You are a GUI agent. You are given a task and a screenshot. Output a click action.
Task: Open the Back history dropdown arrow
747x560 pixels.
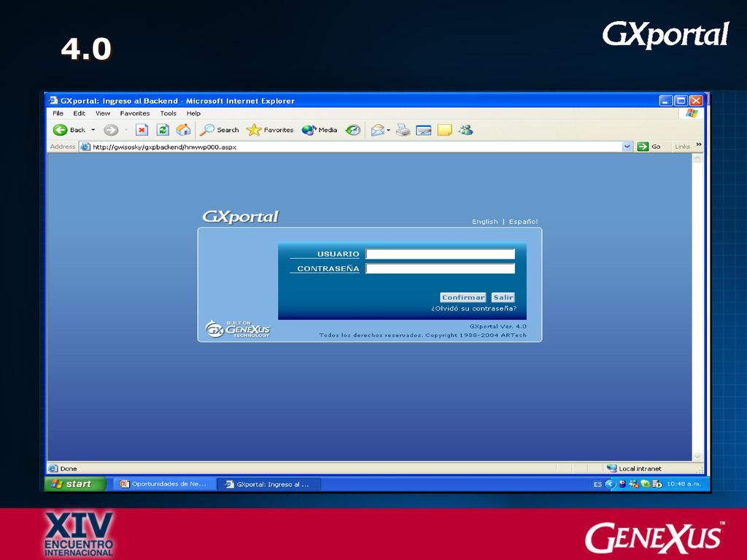93,130
